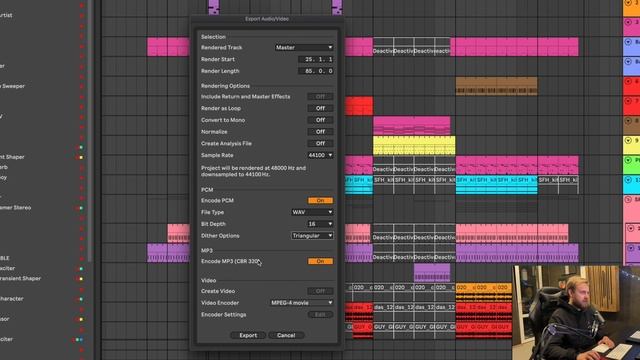Click the fold button on pink track 3
This screenshot has width=640, height=360.
point(628,22)
